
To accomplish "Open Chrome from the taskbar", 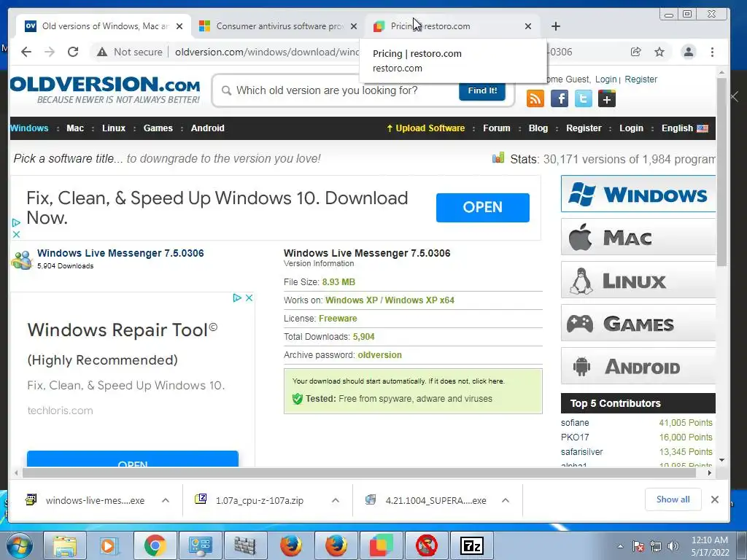I will [155, 545].
